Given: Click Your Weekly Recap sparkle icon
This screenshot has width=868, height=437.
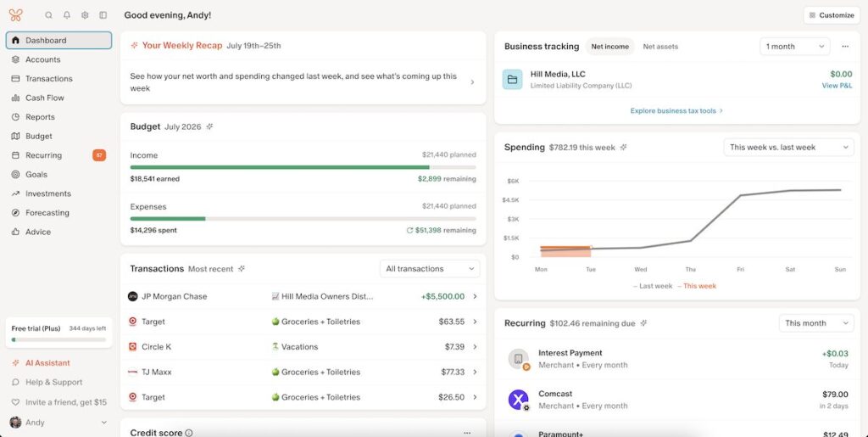Looking at the screenshot, I should point(134,46).
